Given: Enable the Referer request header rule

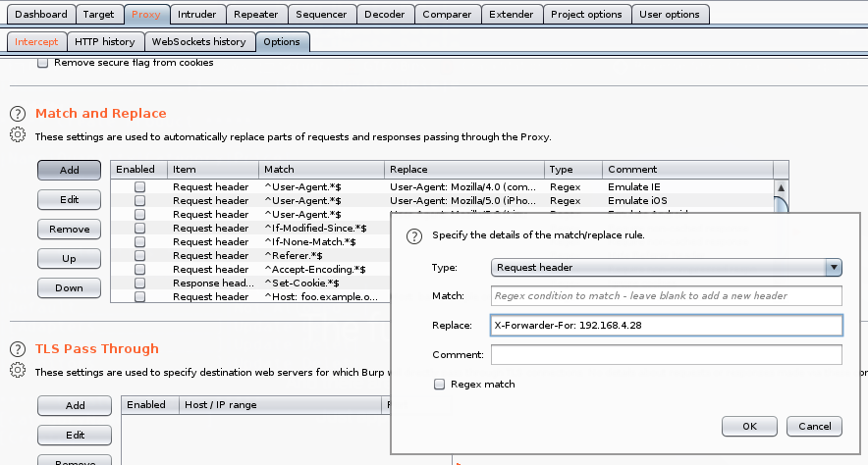Looking at the screenshot, I should point(139,255).
